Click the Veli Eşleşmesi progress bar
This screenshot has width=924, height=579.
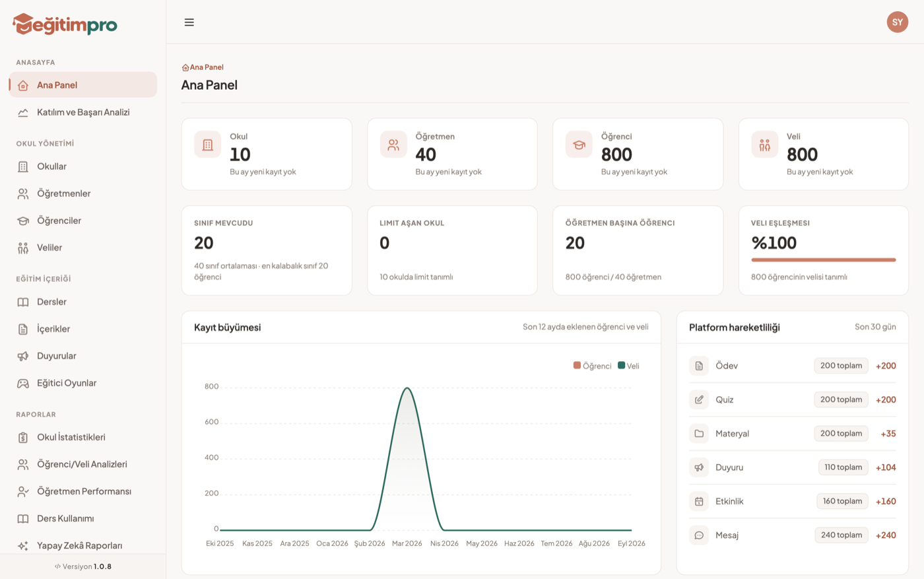pyautogui.click(x=823, y=260)
